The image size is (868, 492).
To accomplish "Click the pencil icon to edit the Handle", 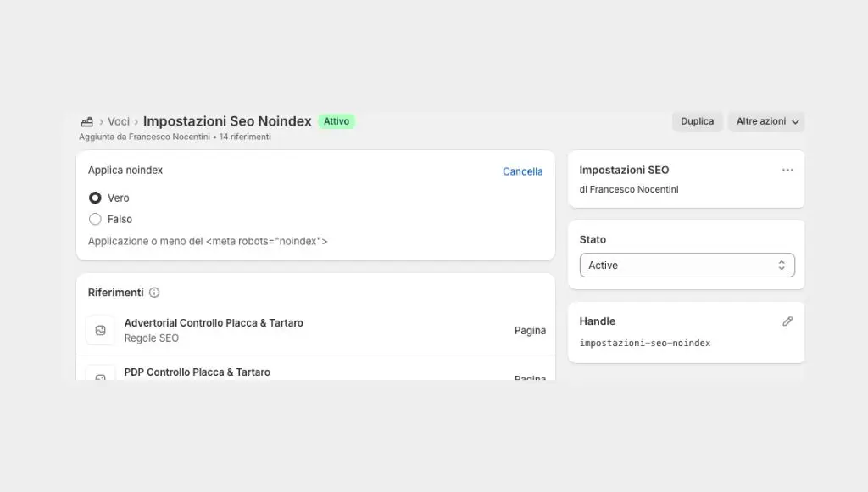I will 787,321.
